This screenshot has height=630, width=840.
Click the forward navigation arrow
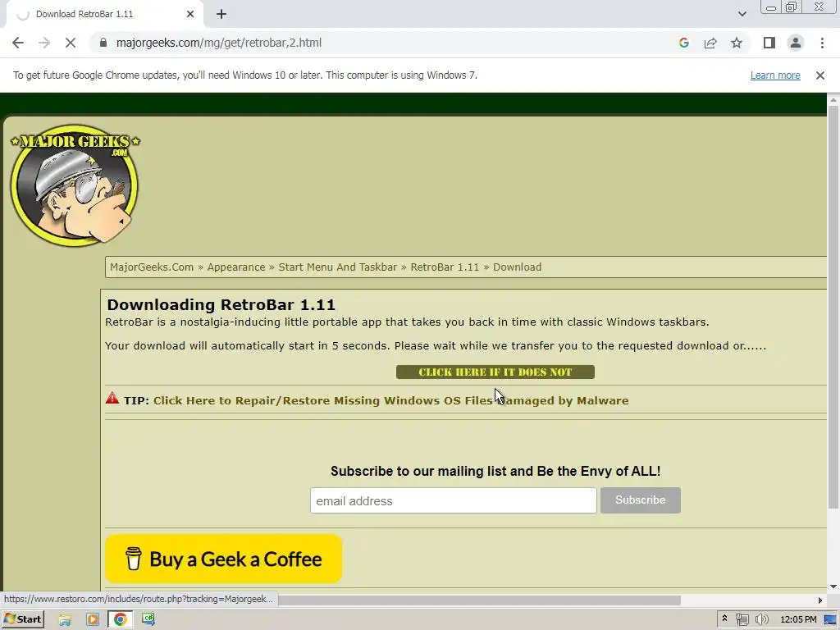pos(44,43)
